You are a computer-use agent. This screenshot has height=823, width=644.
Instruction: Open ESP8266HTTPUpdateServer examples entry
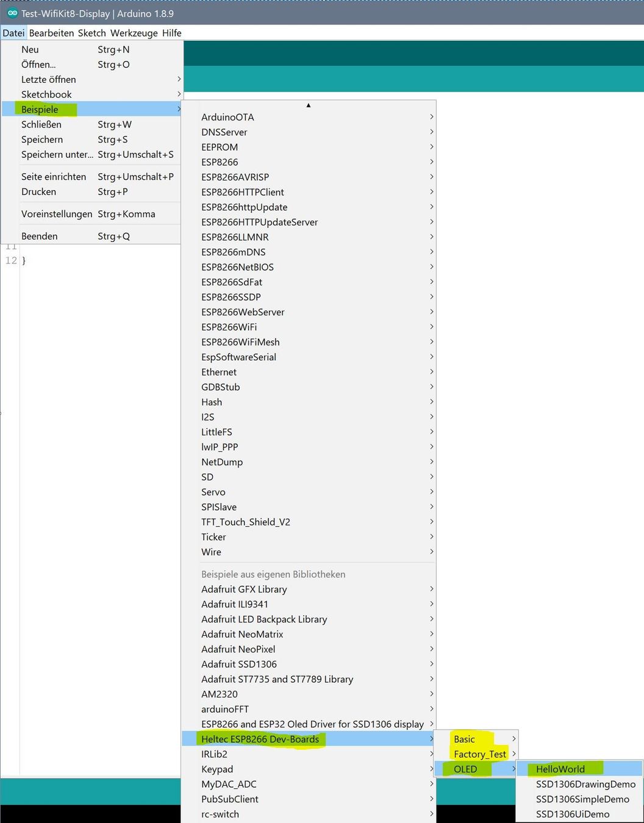pyautogui.click(x=309, y=222)
